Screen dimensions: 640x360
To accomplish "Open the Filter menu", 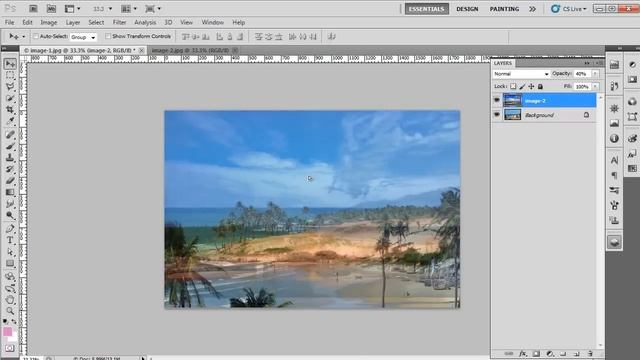I will (x=119, y=22).
